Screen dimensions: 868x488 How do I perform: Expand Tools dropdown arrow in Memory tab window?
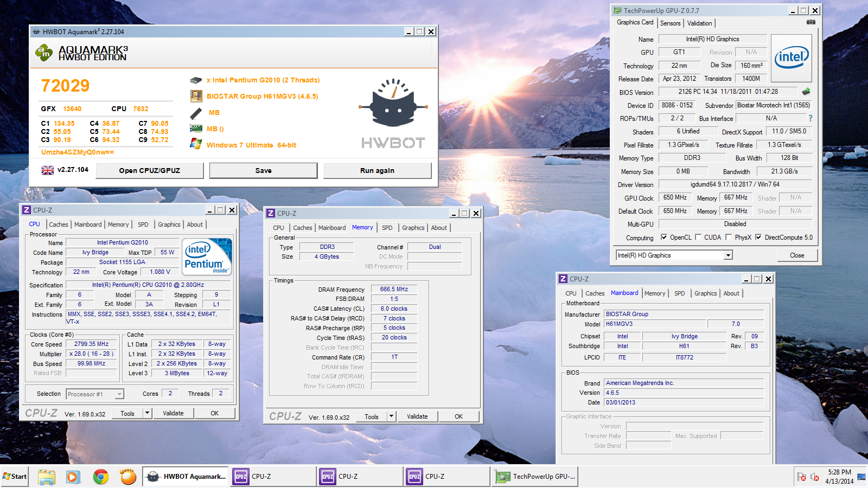click(391, 416)
